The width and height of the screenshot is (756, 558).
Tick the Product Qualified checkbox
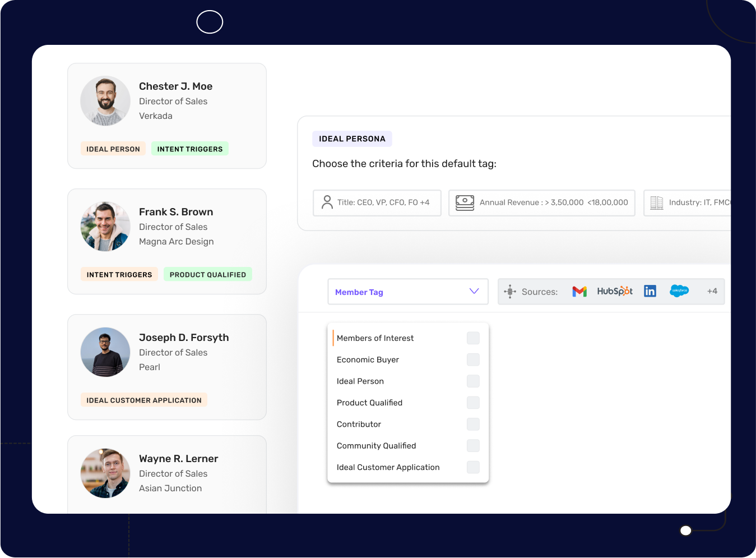tap(473, 403)
